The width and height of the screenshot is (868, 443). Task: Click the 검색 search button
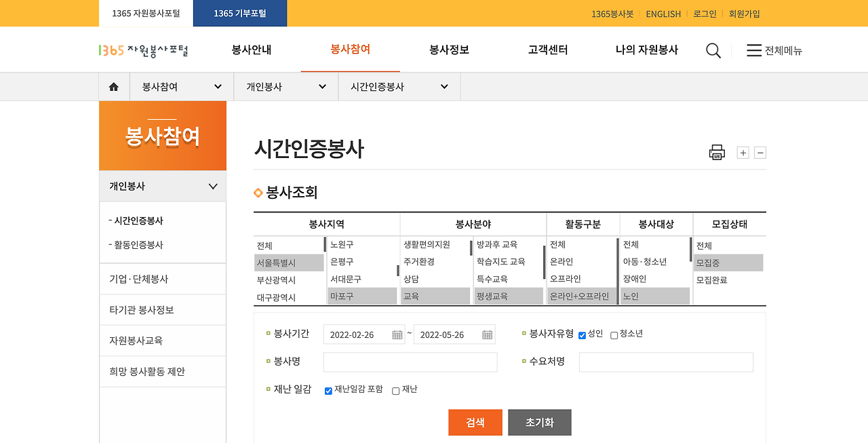click(475, 422)
